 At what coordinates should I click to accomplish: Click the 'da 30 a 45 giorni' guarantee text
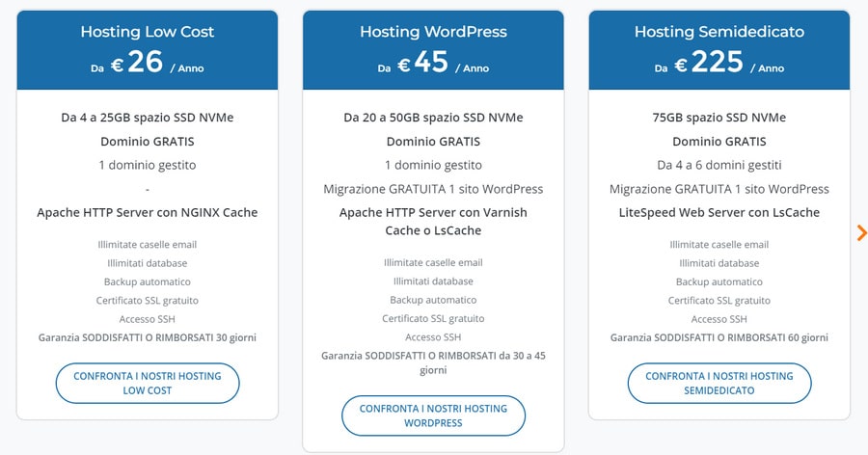point(433,362)
